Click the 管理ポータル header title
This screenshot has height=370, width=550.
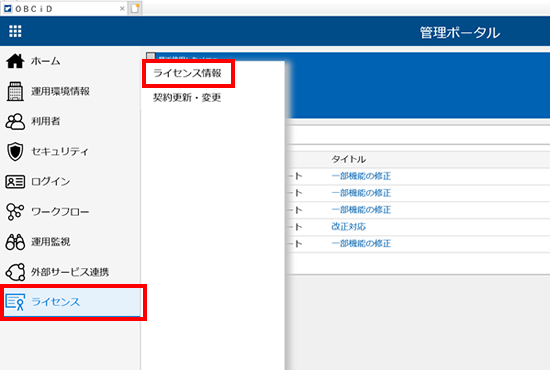460,33
